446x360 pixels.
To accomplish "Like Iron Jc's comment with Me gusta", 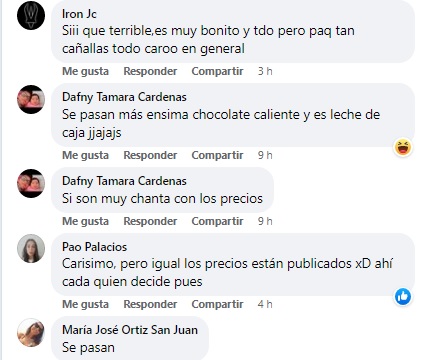I will pos(85,71).
